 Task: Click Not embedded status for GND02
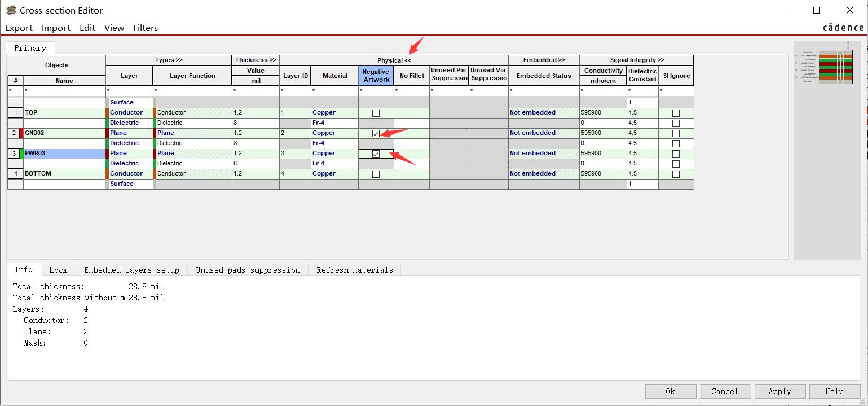[544, 133]
